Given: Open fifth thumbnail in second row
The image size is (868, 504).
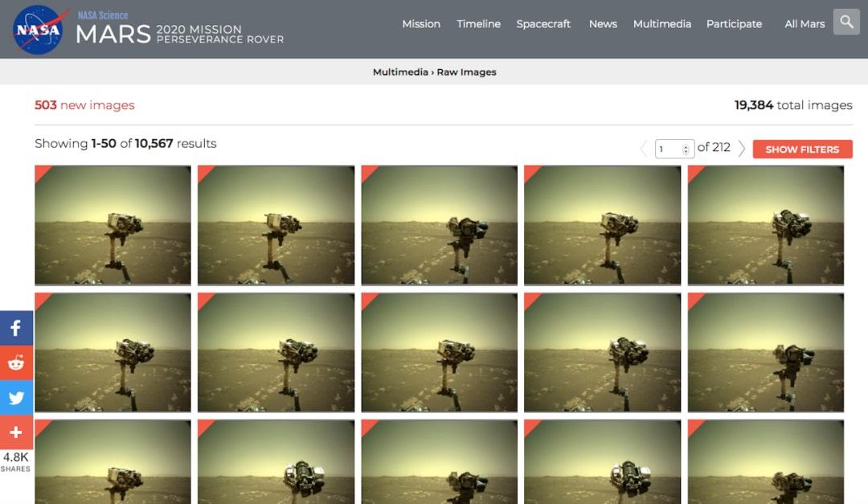Looking at the screenshot, I should coord(766,352).
